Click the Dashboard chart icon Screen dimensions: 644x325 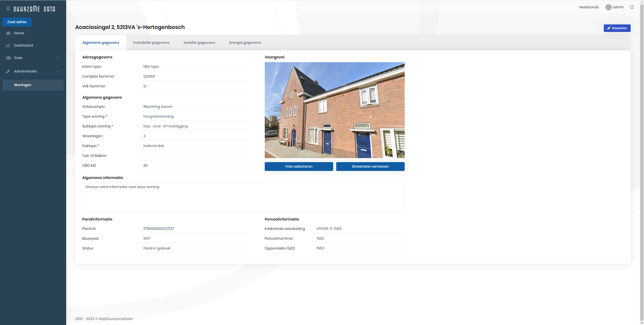[x=8, y=46]
